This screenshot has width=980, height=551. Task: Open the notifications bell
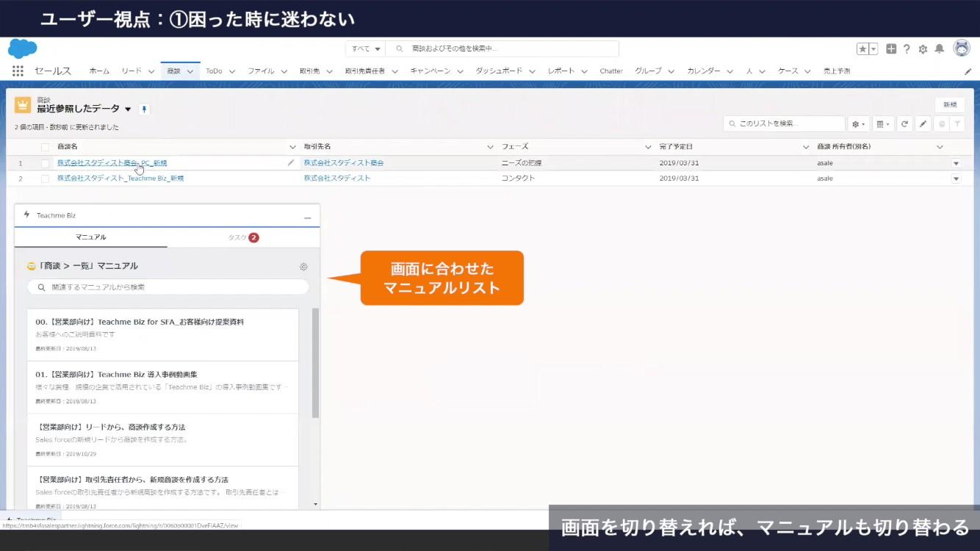pos(939,49)
